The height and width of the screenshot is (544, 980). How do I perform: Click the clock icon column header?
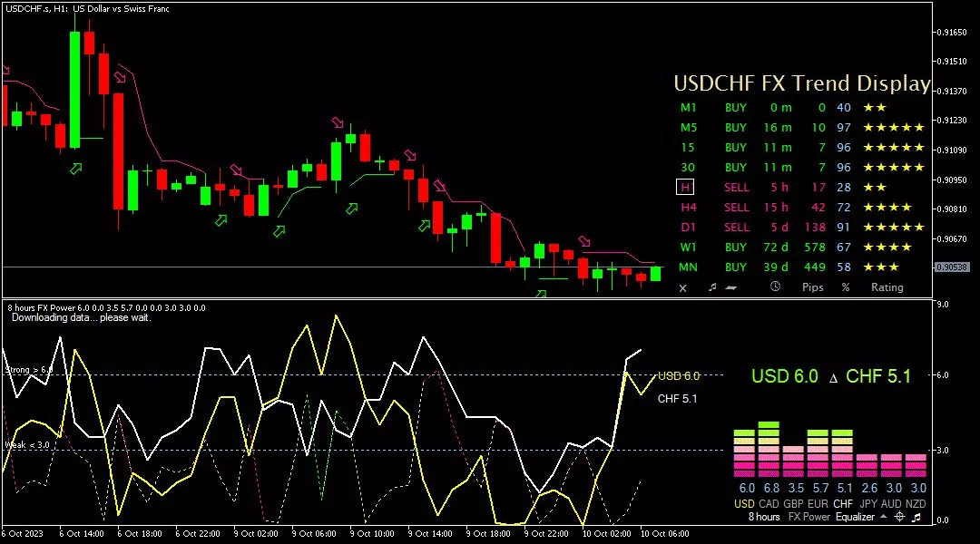(775, 287)
